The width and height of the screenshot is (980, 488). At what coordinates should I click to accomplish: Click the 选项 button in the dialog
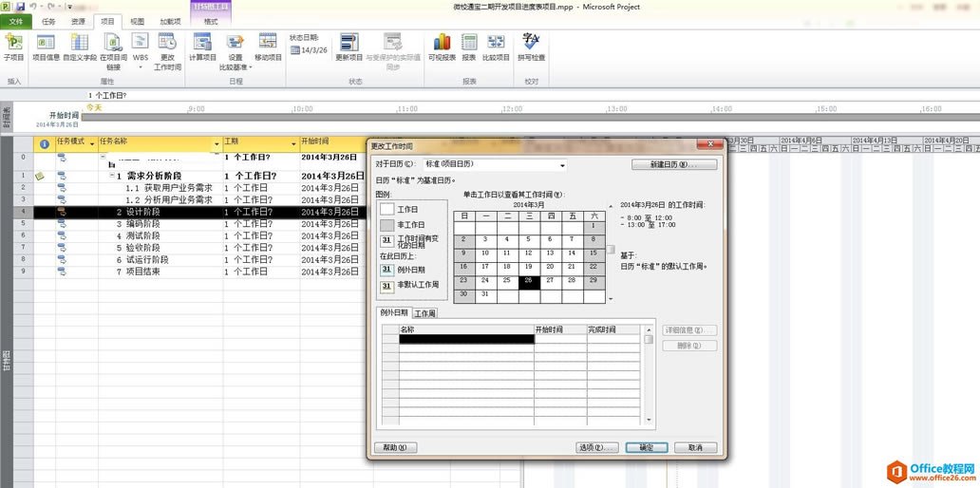click(596, 447)
